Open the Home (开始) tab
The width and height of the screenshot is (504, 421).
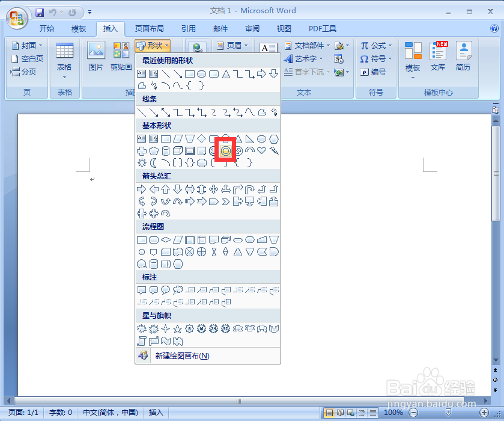pyautogui.click(x=47, y=29)
